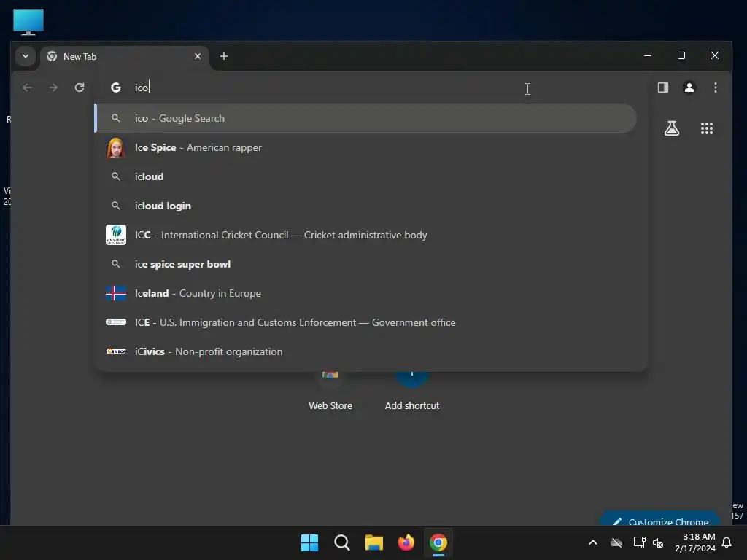Click magnifier icon beside icloud suggestion

coord(116,176)
